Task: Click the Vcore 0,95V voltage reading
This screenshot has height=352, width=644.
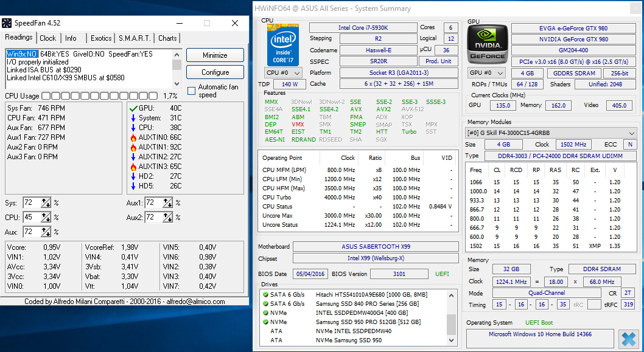Action: point(33,247)
